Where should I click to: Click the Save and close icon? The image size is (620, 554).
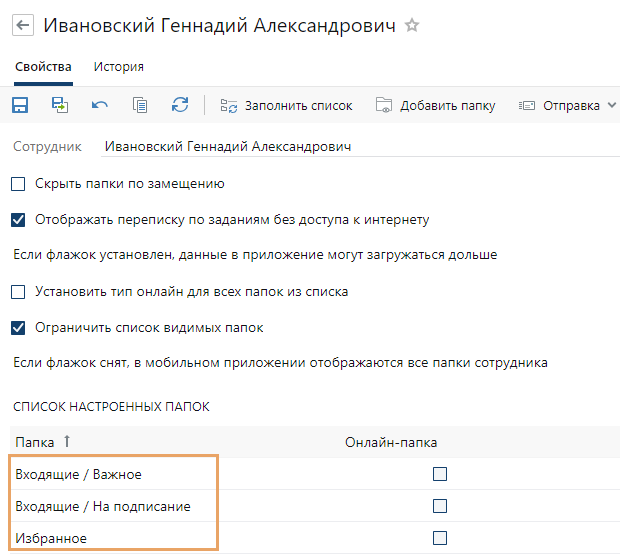(x=60, y=105)
